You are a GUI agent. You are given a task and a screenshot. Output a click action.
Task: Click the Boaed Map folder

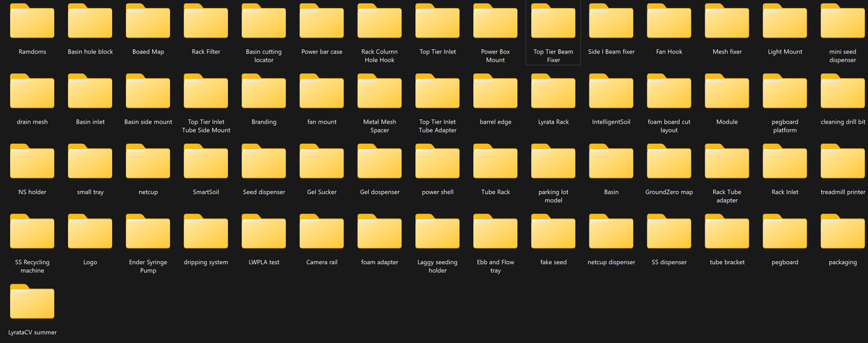(x=148, y=20)
